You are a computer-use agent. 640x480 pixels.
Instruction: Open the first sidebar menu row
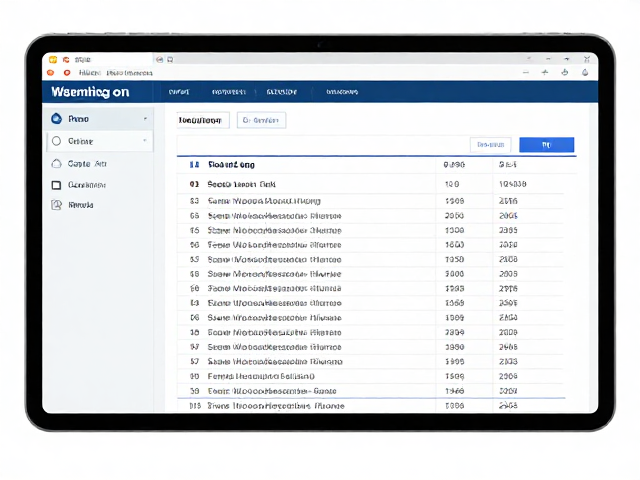coord(100,119)
